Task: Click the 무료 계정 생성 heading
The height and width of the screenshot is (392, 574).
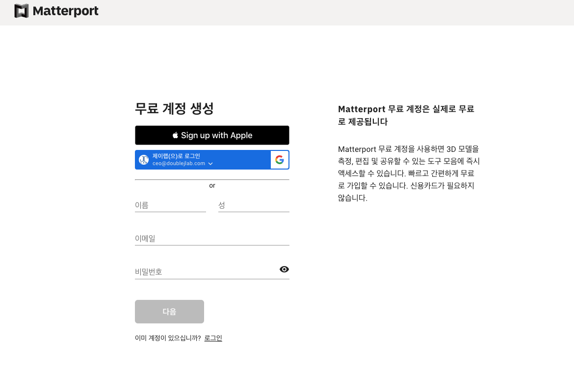Action: click(174, 108)
